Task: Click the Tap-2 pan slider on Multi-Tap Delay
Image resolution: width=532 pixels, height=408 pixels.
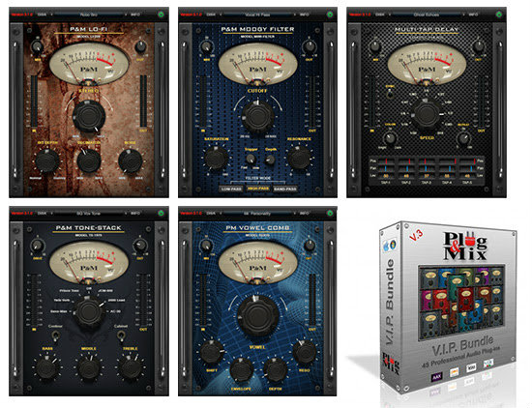Action: [406, 168]
